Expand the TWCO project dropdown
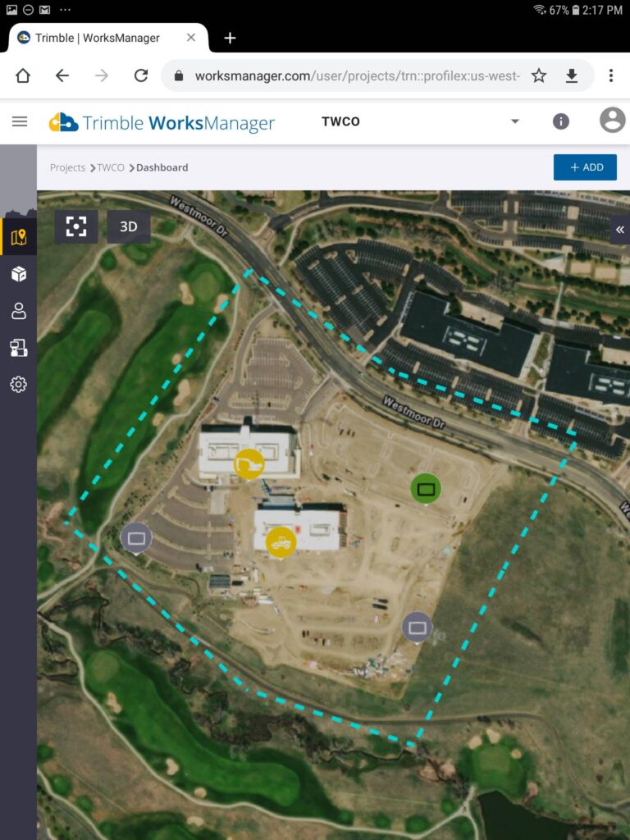The image size is (630, 840). coord(515,121)
